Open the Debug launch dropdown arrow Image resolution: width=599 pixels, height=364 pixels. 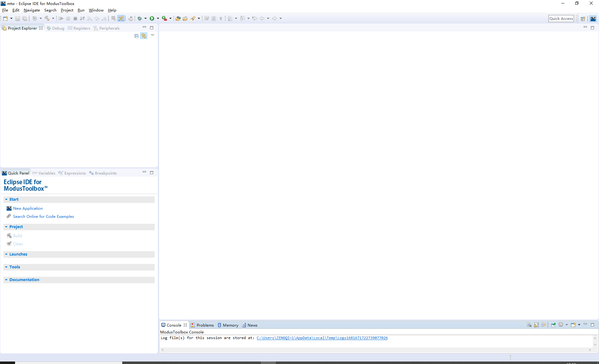point(145,18)
